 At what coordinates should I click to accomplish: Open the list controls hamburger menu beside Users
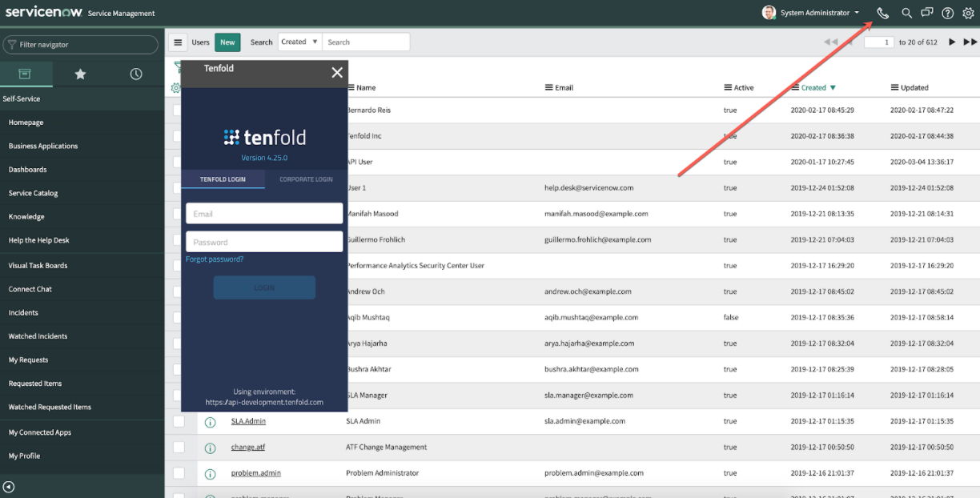tap(178, 42)
